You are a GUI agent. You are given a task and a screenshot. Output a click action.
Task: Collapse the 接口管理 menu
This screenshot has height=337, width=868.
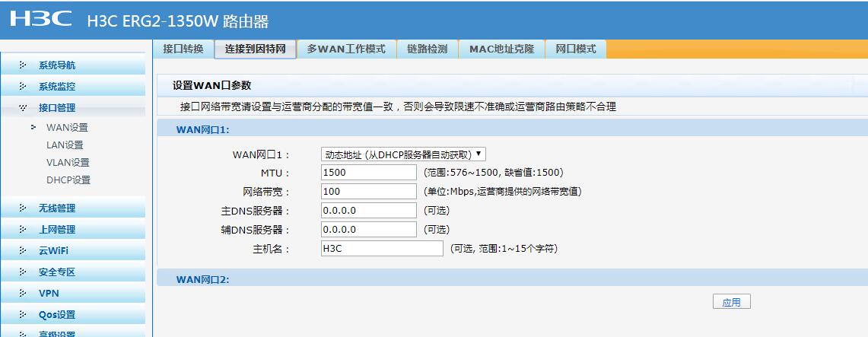point(72,108)
